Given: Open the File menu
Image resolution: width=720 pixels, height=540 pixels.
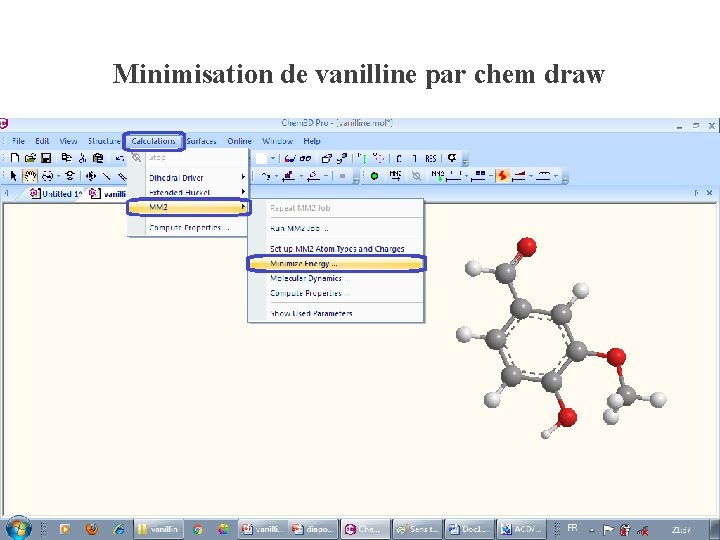Looking at the screenshot, I should pyautogui.click(x=18, y=141).
